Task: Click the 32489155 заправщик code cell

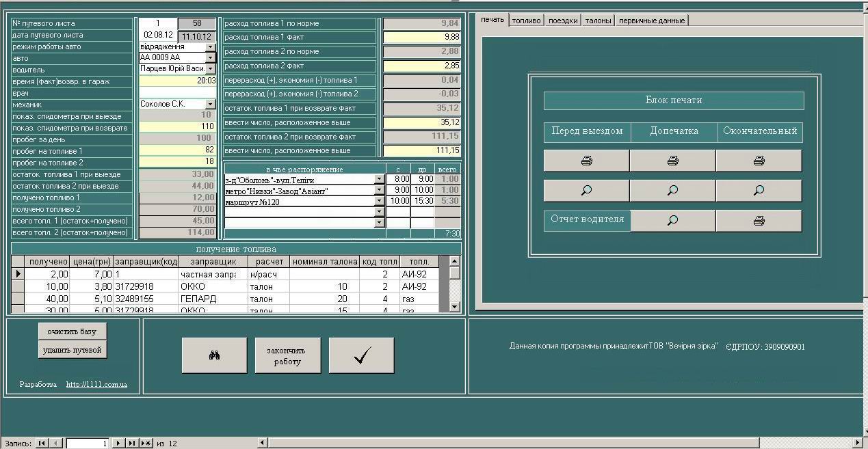Action: click(146, 299)
